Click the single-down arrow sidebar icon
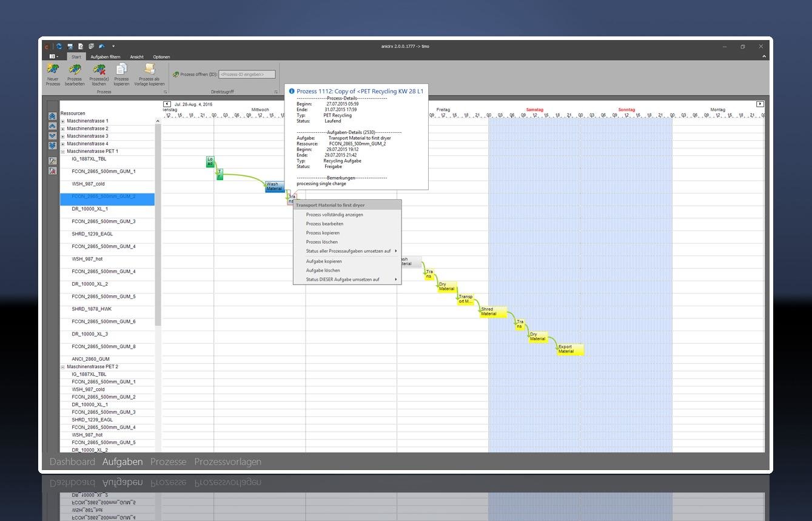 click(53, 135)
